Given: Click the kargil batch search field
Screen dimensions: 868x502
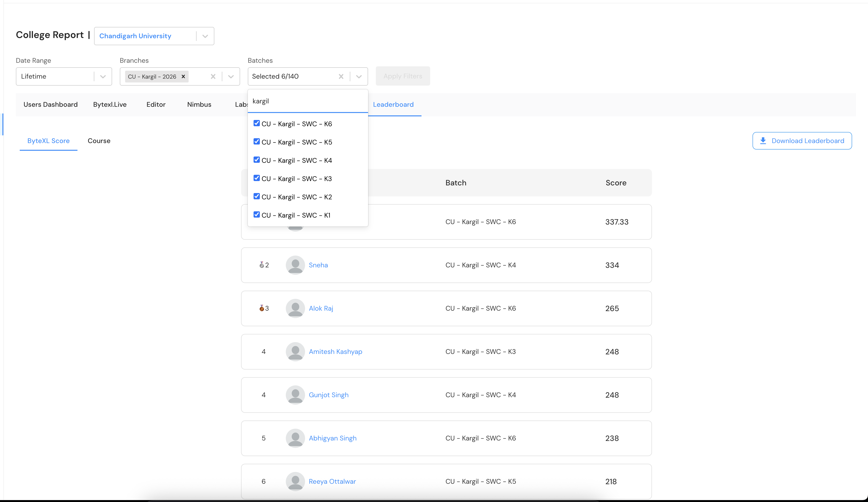Looking at the screenshot, I should 308,101.
